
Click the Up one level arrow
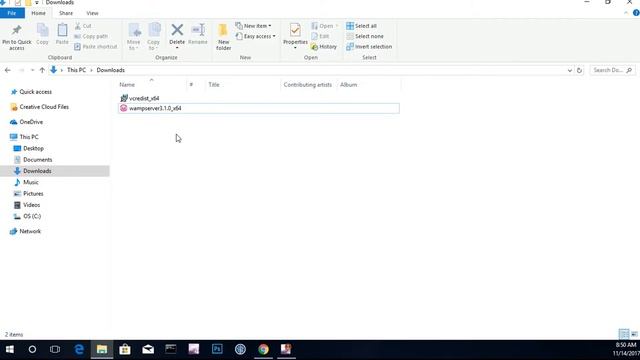pos(42,70)
